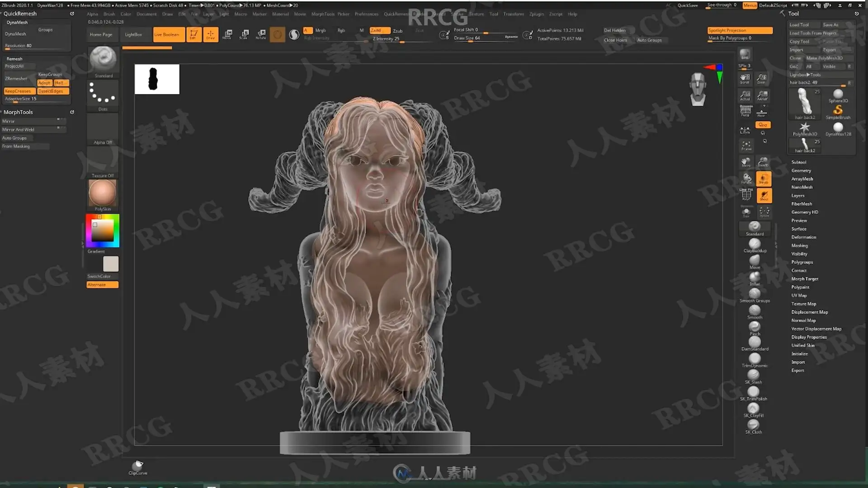Click the Del Hidden button
The height and width of the screenshot is (488, 868).
(615, 30)
